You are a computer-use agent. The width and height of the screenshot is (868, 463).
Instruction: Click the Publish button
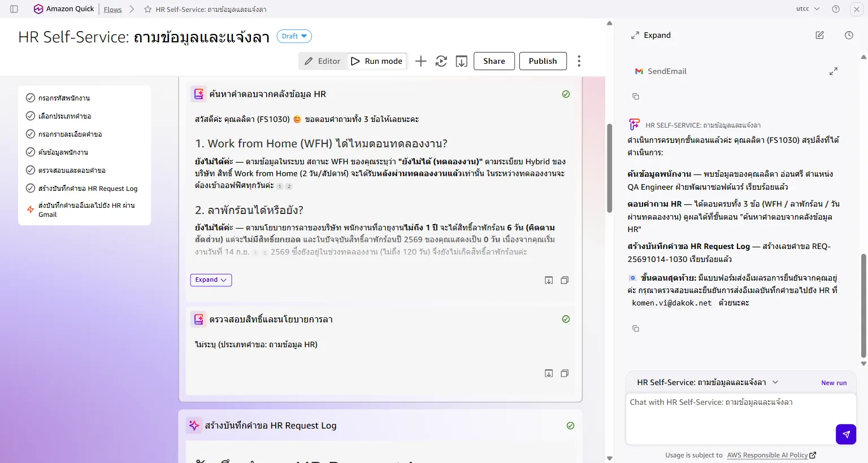542,61
